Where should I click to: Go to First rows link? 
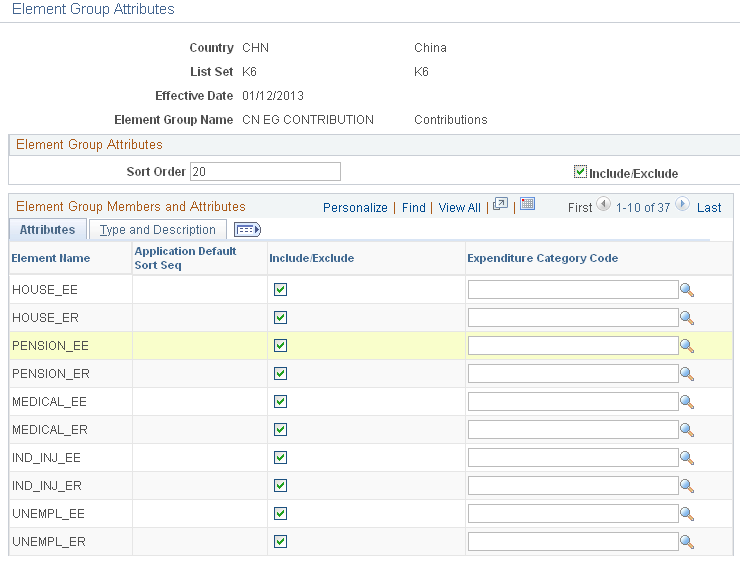tap(580, 208)
